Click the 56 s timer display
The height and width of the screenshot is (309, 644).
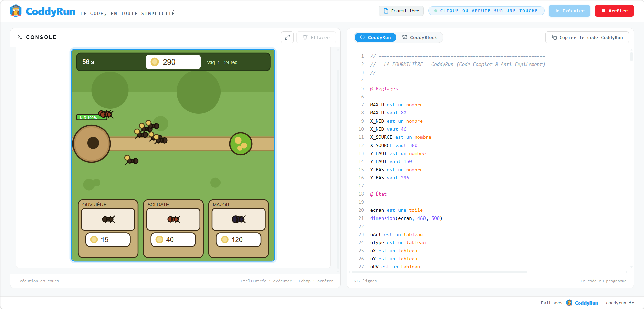click(88, 62)
